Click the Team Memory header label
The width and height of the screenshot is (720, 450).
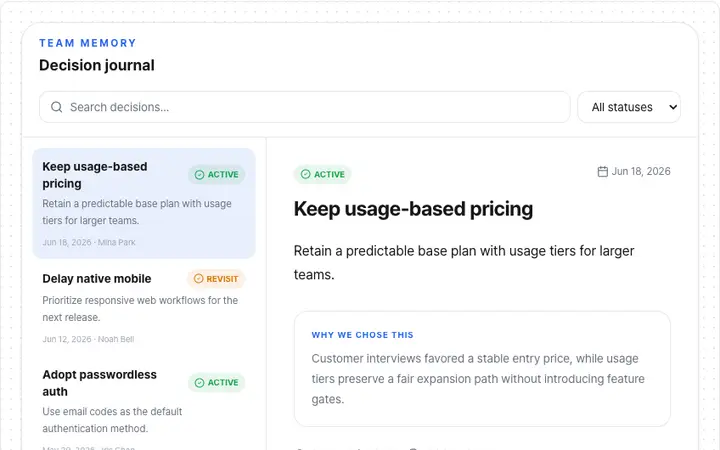point(88,43)
